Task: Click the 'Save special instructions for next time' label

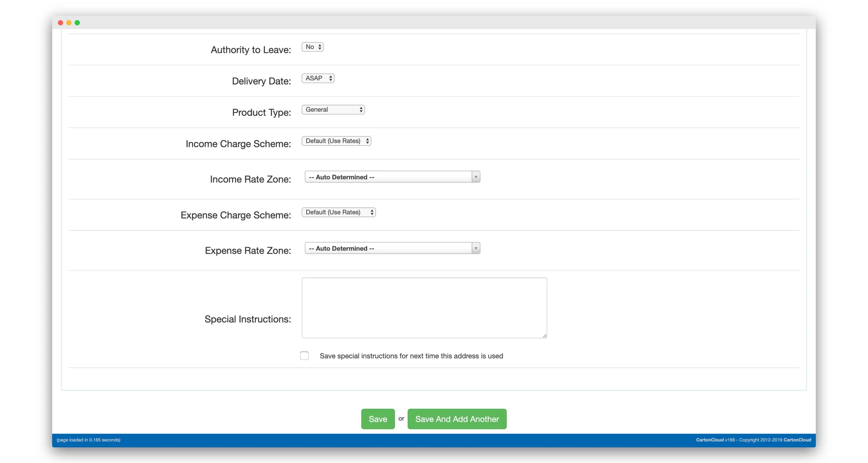Action: [x=411, y=356]
